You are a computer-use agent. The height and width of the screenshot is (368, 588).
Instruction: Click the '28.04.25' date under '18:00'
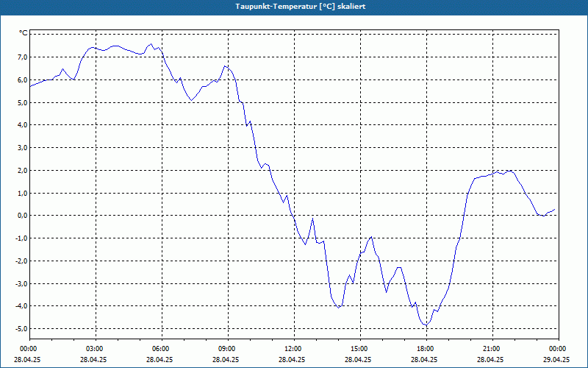pyautogui.click(x=424, y=359)
